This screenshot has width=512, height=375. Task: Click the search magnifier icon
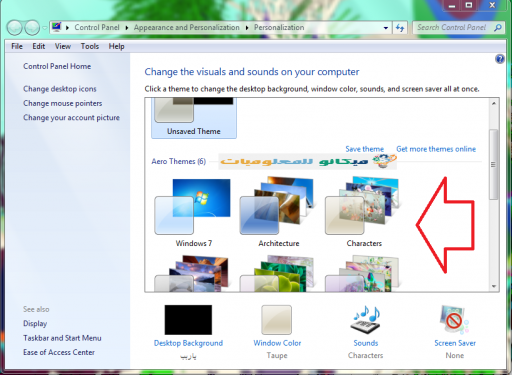[498, 28]
